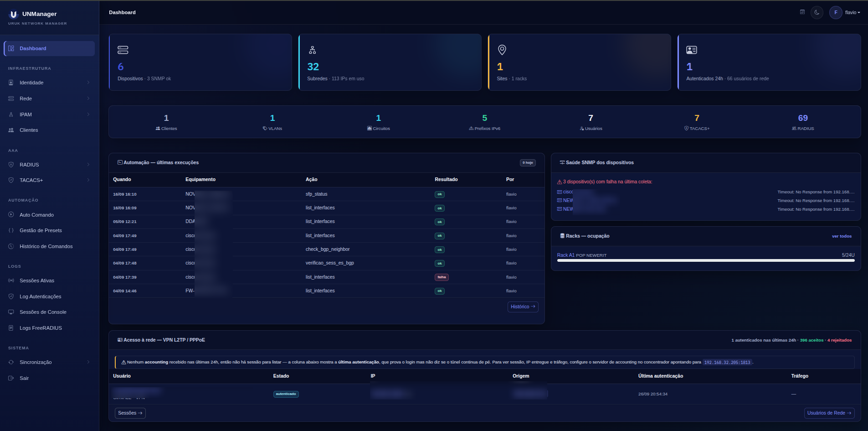Toggle dark mode moon icon
868x431 pixels.
point(817,12)
